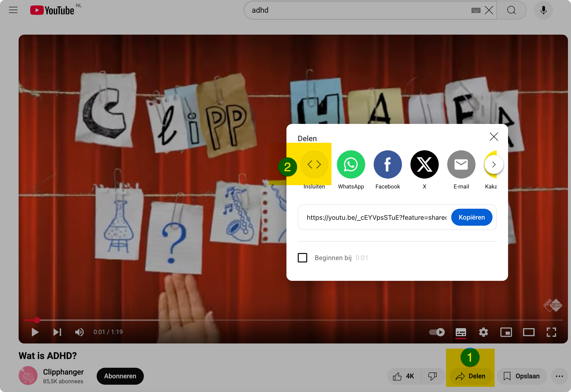Like the video with thumbs up
This screenshot has width=571, height=392.
coord(404,376)
